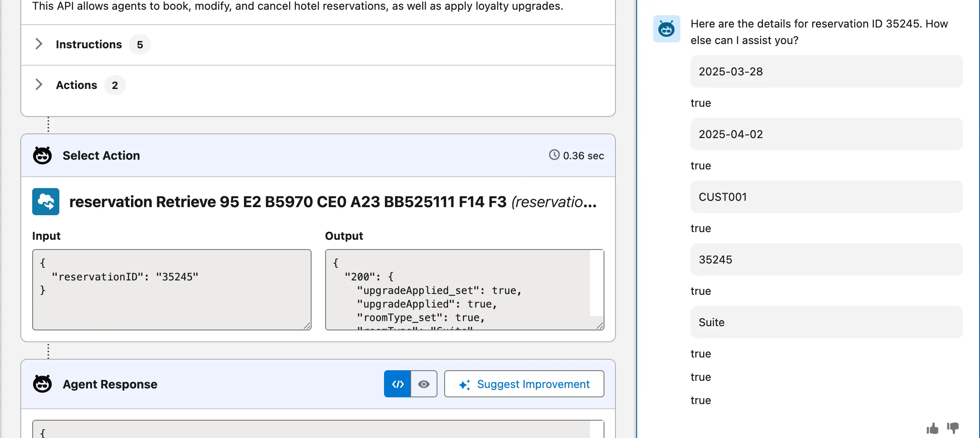This screenshot has height=438, width=980.
Task: Click the Agent Response bot icon
Action: pyautogui.click(x=42, y=384)
